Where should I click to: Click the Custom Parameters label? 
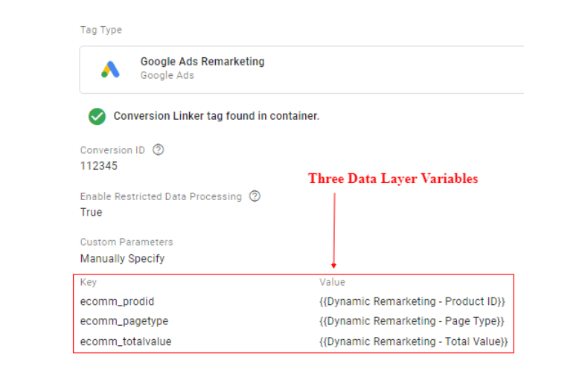pos(127,242)
